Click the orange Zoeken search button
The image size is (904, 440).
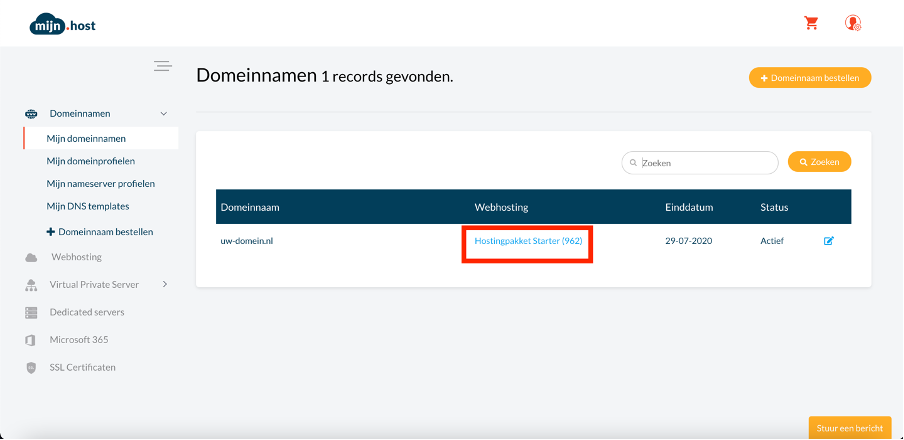819,163
